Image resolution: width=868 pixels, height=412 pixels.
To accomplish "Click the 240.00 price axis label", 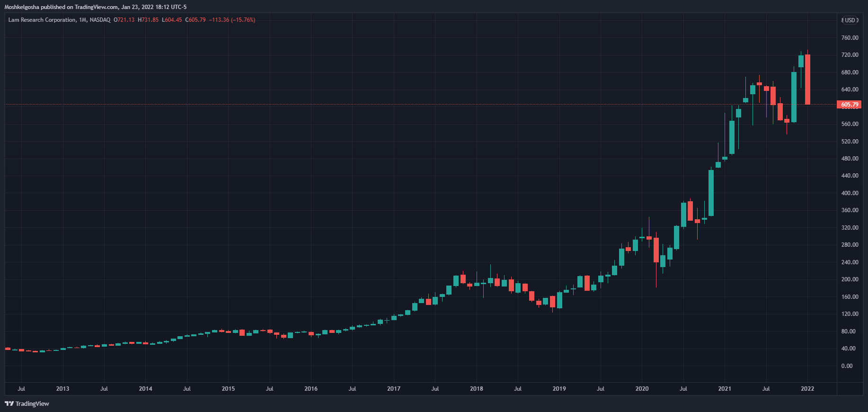I will [x=850, y=262].
